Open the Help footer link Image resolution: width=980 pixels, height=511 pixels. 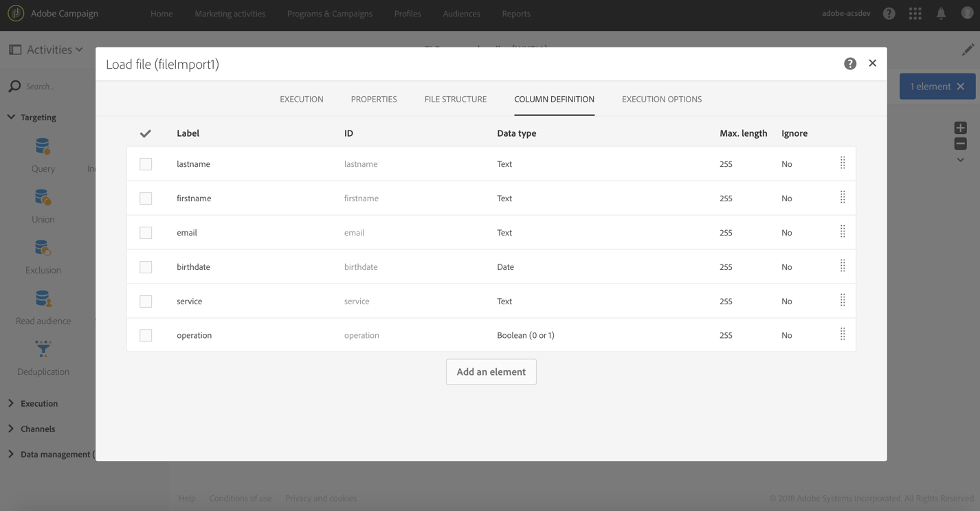[187, 498]
